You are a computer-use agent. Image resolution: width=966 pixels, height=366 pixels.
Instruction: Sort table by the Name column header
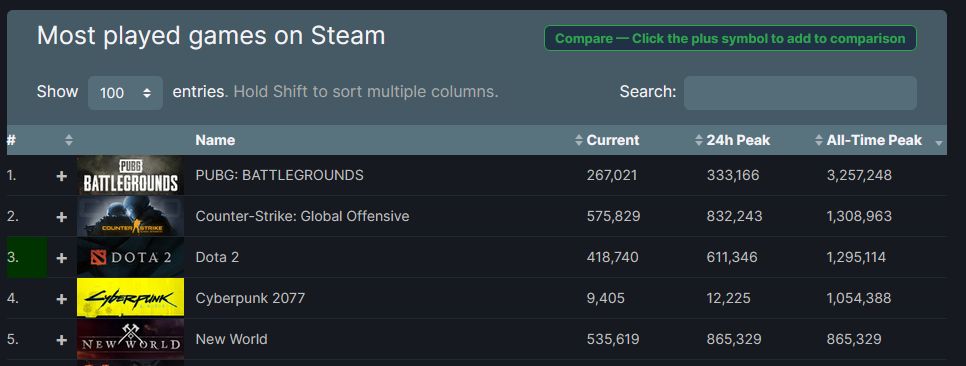pyautogui.click(x=215, y=140)
